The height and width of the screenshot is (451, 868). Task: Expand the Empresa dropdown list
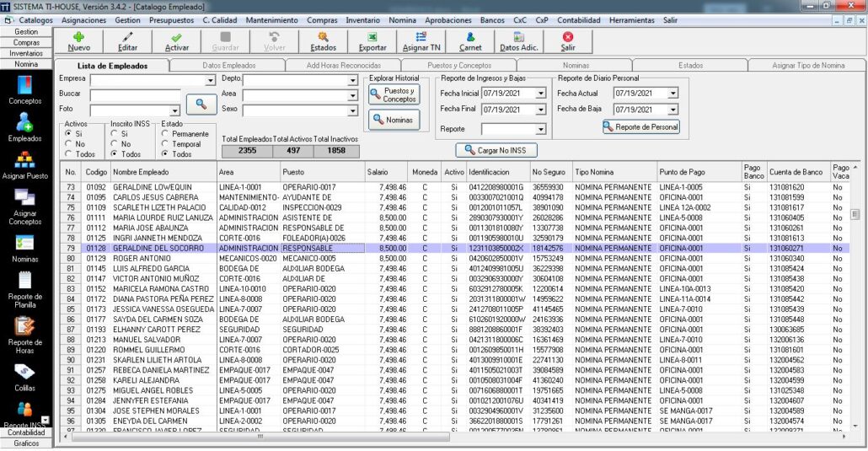(211, 80)
